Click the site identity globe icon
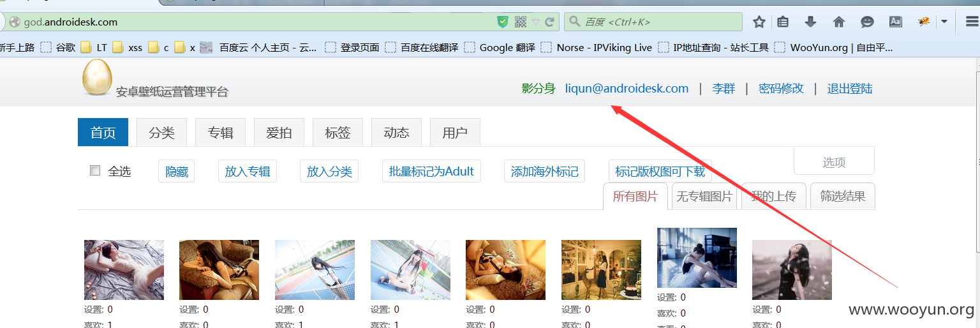The width and height of the screenshot is (980, 328). [x=14, y=22]
